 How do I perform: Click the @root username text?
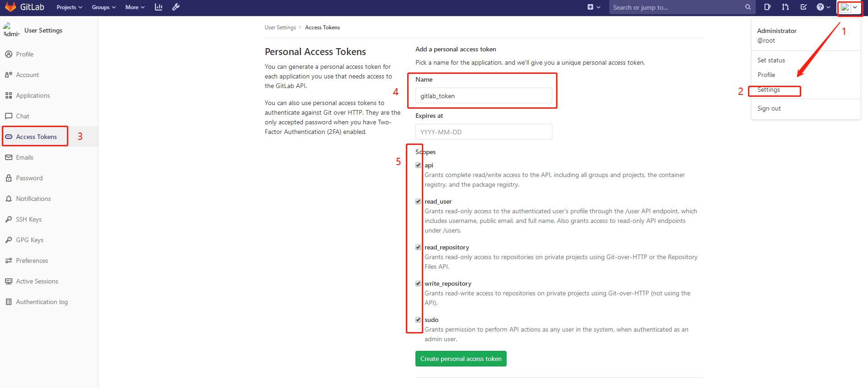tap(766, 40)
